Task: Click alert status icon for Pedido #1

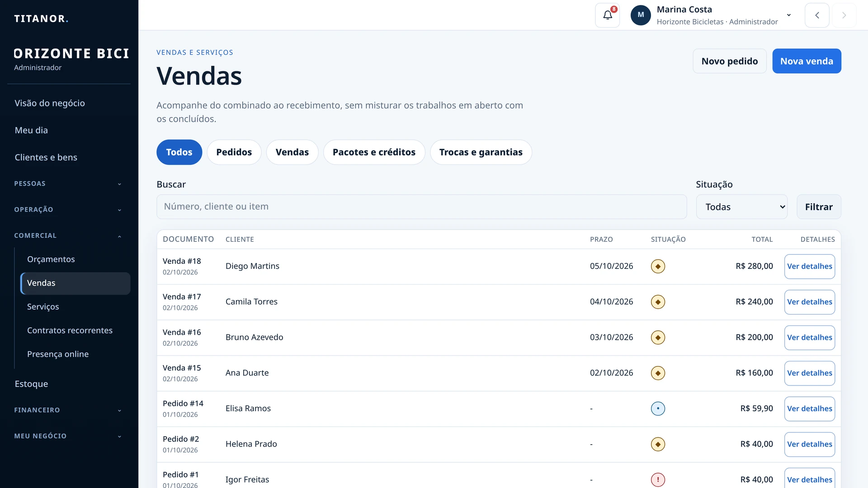Action: (x=658, y=480)
